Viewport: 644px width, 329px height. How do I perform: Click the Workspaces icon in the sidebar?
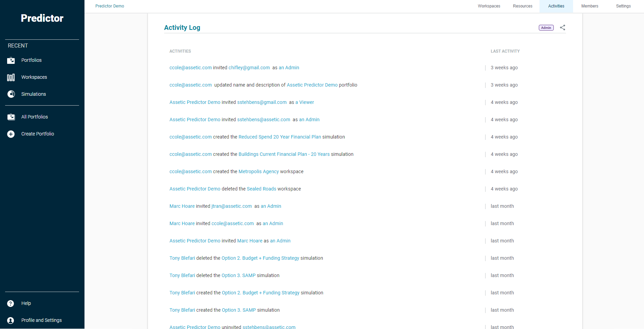tap(11, 77)
